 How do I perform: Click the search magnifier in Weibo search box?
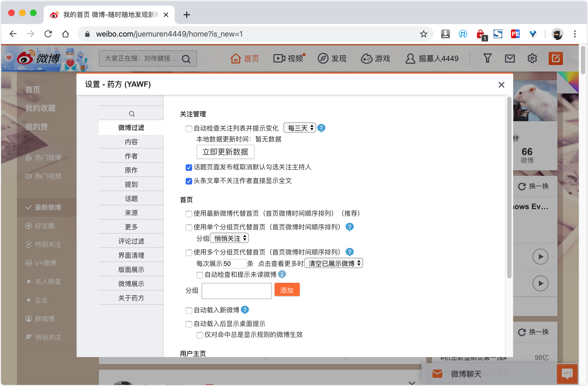186,59
